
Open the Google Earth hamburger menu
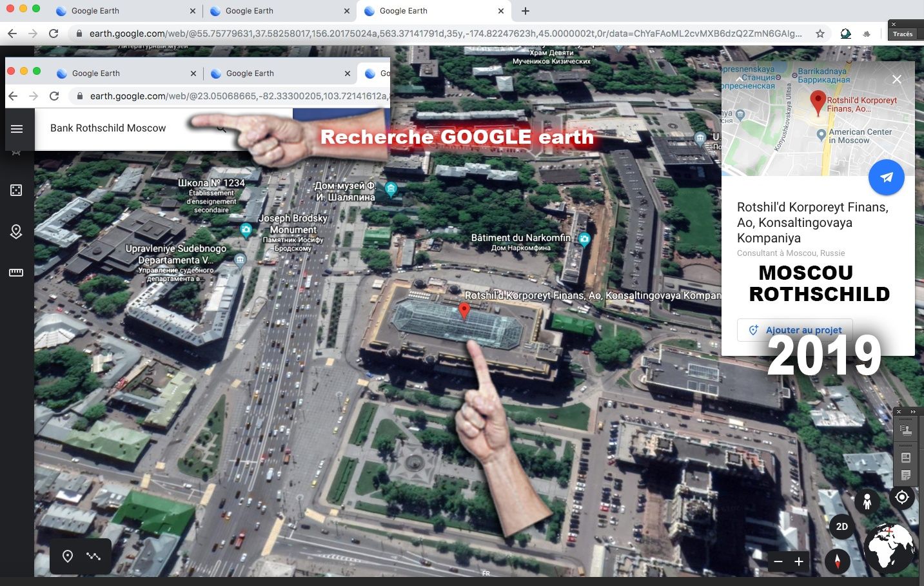[x=17, y=129]
